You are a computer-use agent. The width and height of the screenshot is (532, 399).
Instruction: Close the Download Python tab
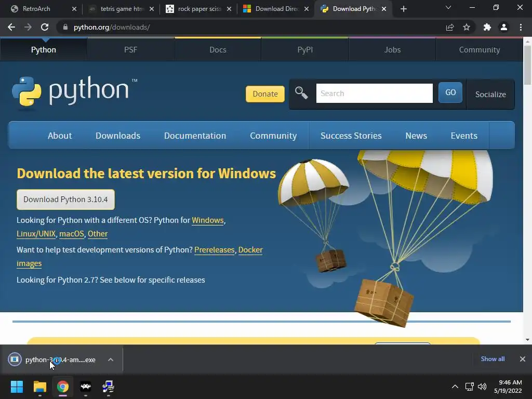tap(384, 9)
